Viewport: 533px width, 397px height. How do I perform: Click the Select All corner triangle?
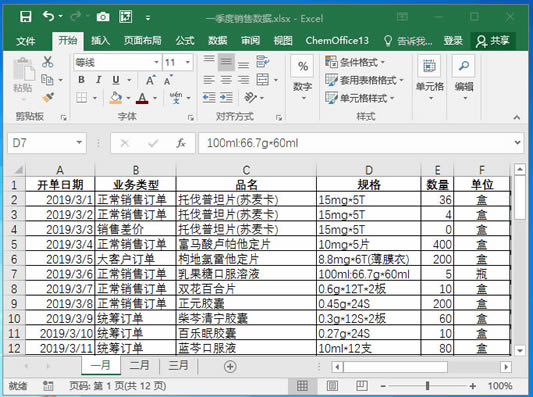pos(18,169)
